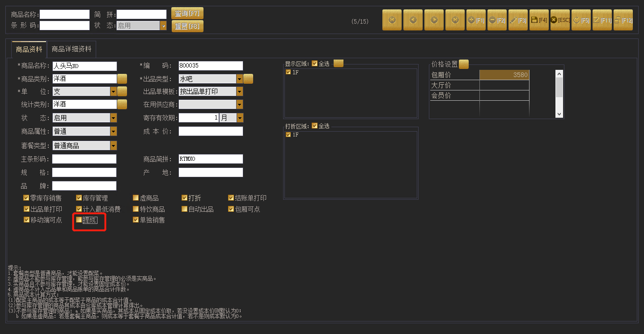Screen dimensions: 644x334
Task: Switch to the 商品详细资料 tab
Action: click(72, 49)
